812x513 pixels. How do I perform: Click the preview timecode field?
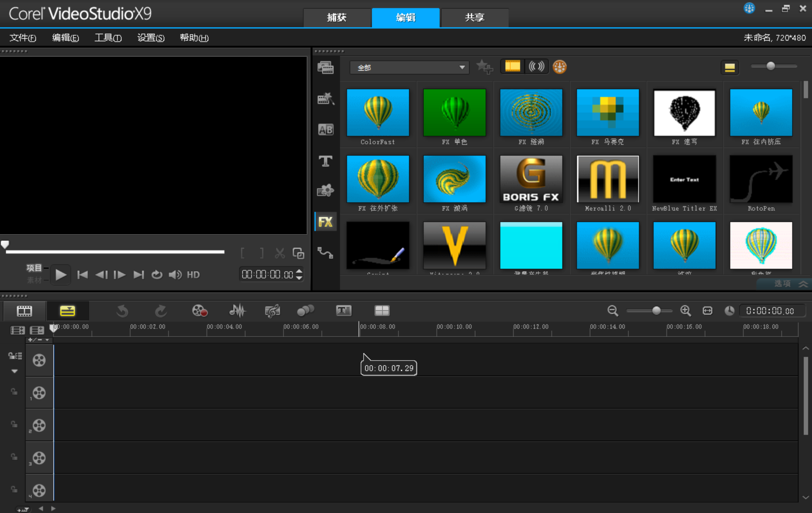267,275
